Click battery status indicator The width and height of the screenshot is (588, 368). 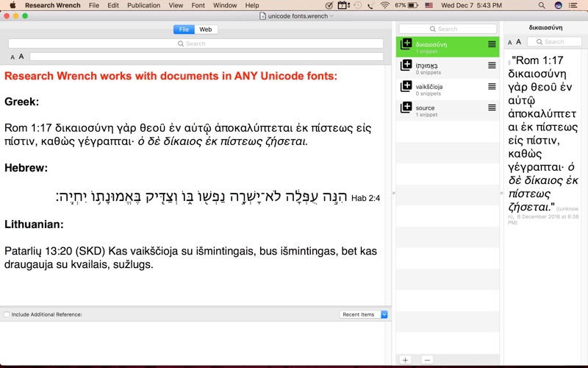tap(406, 5)
